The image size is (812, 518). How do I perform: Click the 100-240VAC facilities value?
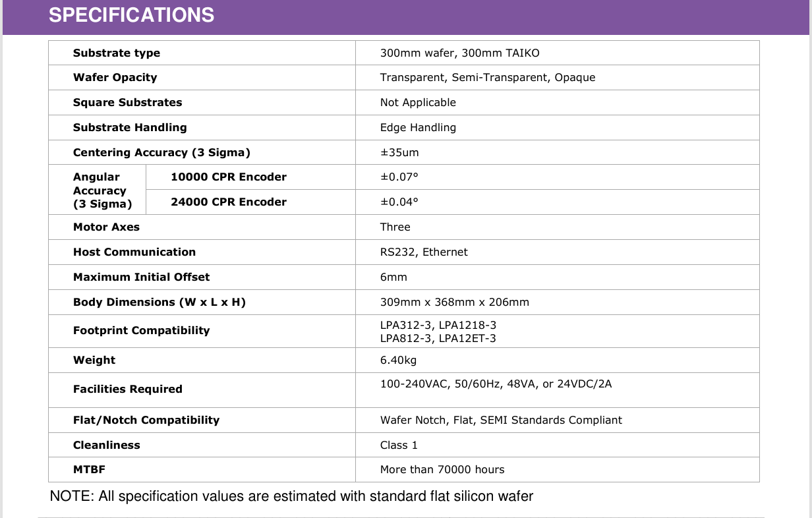(x=496, y=384)
